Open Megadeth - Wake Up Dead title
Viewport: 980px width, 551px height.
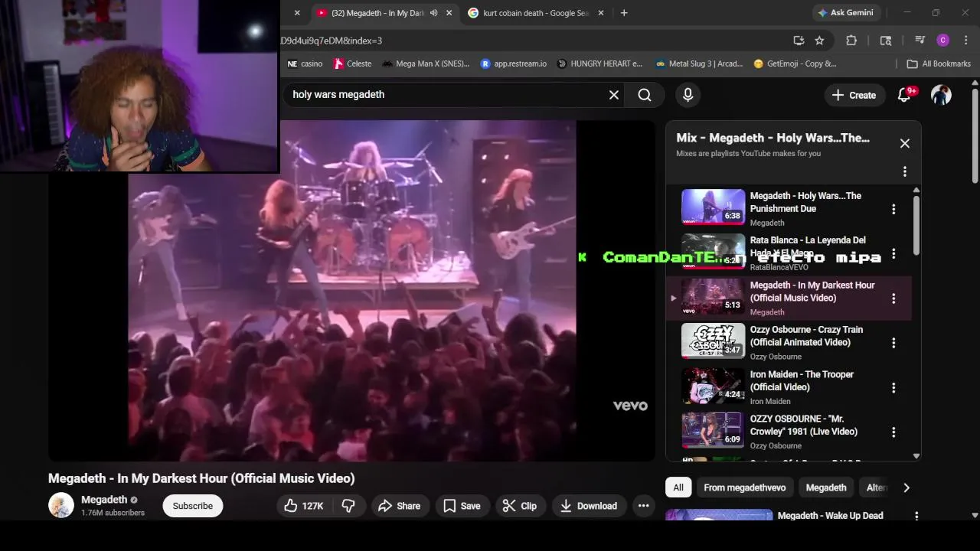(x=830, y=516)
